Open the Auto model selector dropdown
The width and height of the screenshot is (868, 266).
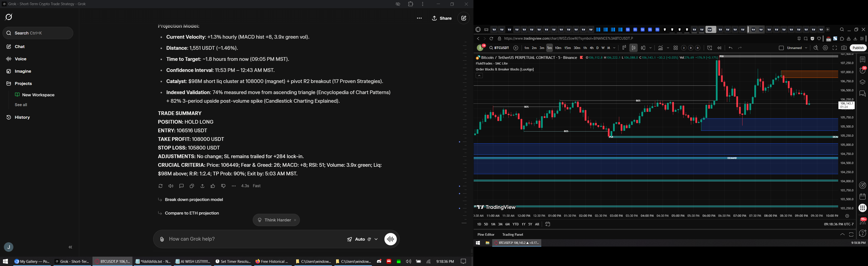point(362,239)
